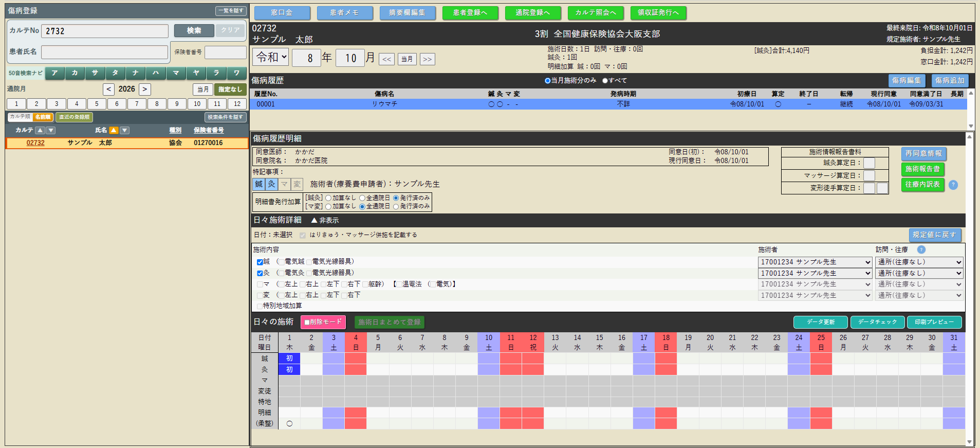Sort the カルテ column ascending
Image resolution: width=980 pixels, height=448 pixels.
40,131
